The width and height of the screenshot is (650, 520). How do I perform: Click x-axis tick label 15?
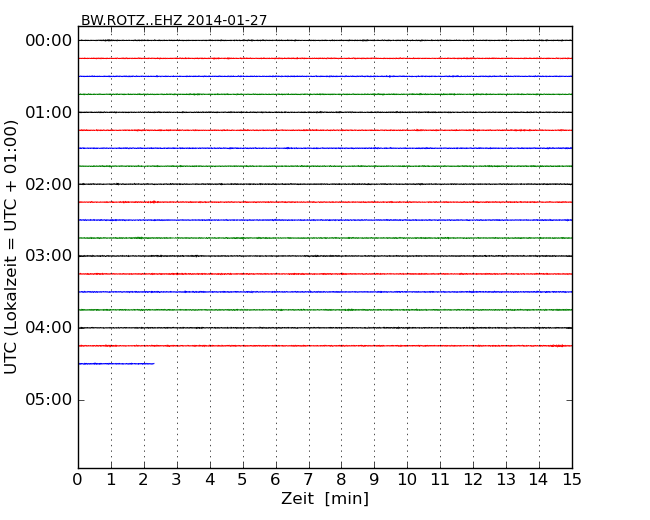click(x=572, y=479)
